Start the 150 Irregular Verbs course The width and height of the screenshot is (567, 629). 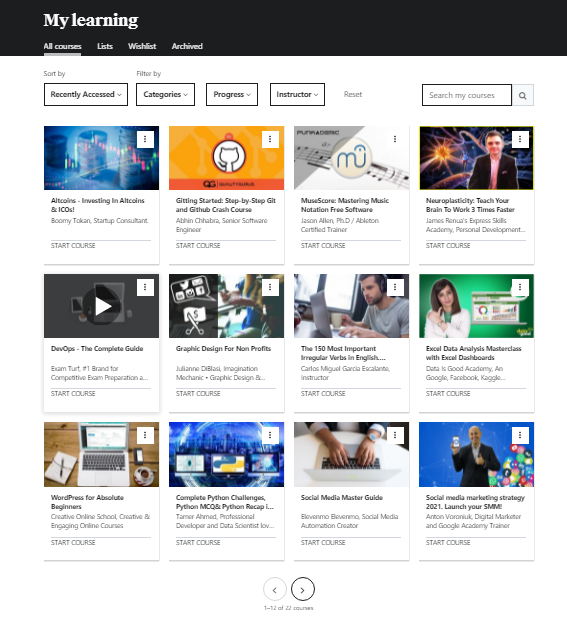[323, 394]
